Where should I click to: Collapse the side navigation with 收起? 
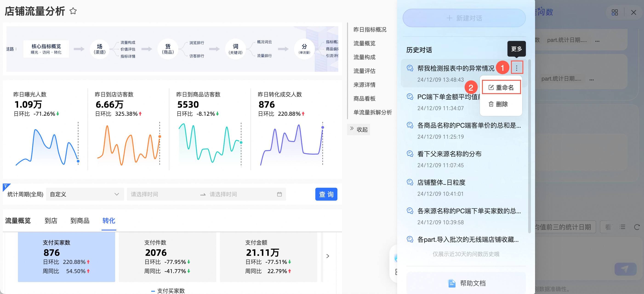[x=359, y=129]
